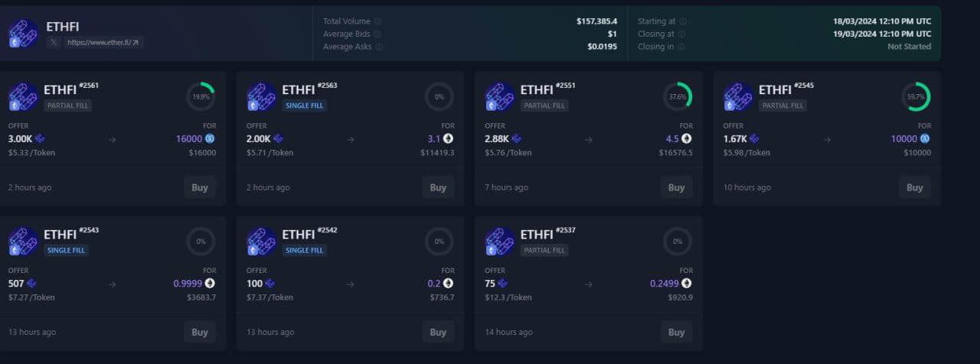
Task: Click the info icon beside Total Volume
Action: (x=378, y=21)
